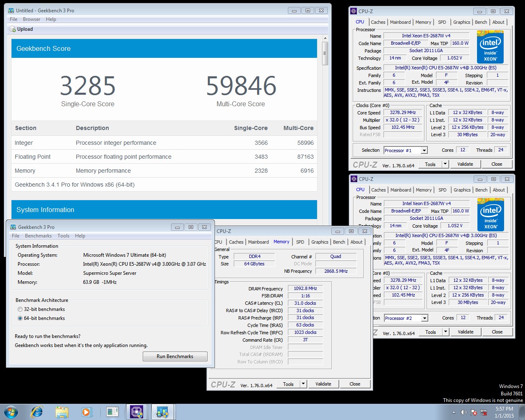Viewport: 525px width, 420px height.
Task: Click the Multi-Core Score 59846
Action: pyautogui.click(x=241, y=86)
